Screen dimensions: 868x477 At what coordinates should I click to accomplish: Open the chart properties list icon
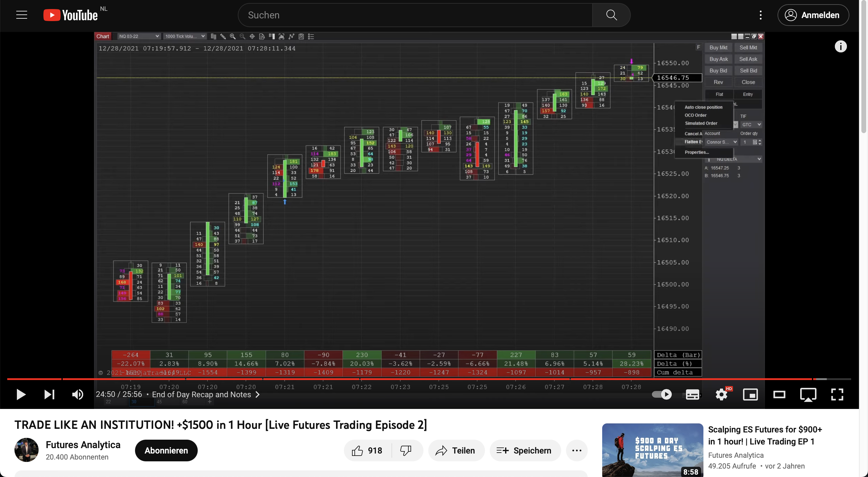coord(311,36)
